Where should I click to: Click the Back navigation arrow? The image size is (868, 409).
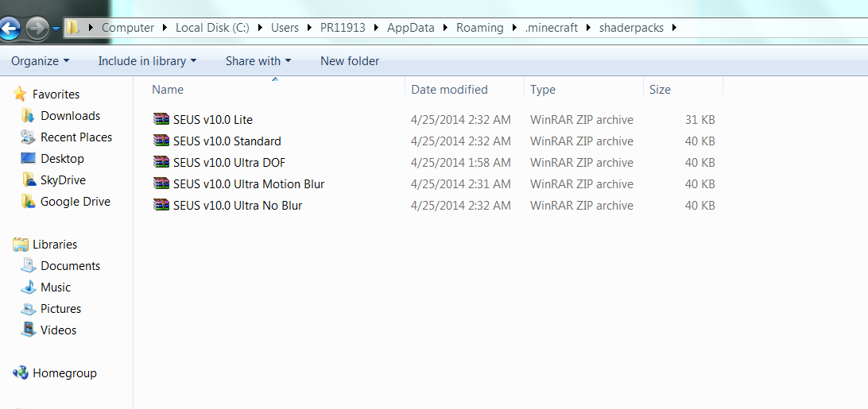point(10,28)
